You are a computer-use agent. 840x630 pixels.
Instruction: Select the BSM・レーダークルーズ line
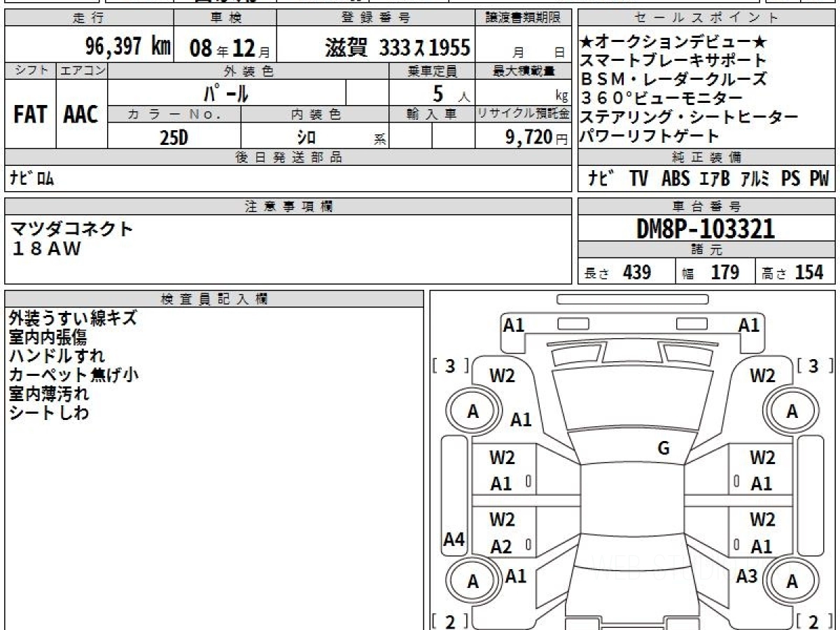(673, 80)
